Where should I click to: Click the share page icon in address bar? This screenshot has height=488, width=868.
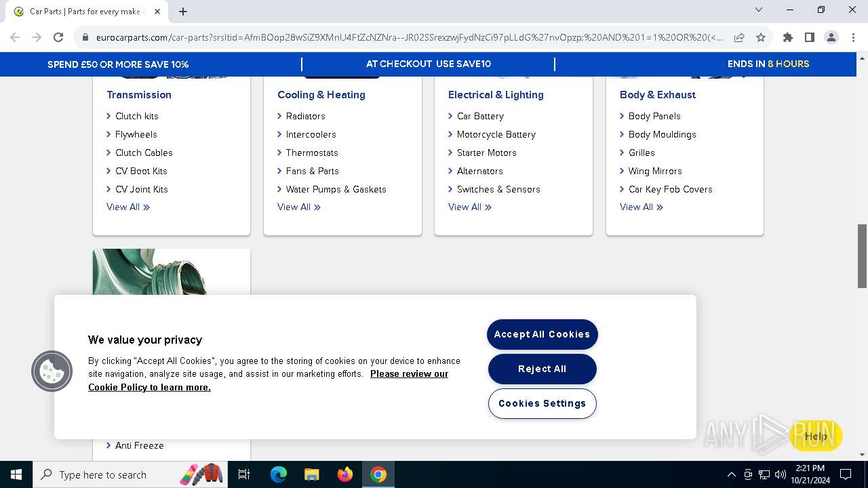tap(739, 37)
